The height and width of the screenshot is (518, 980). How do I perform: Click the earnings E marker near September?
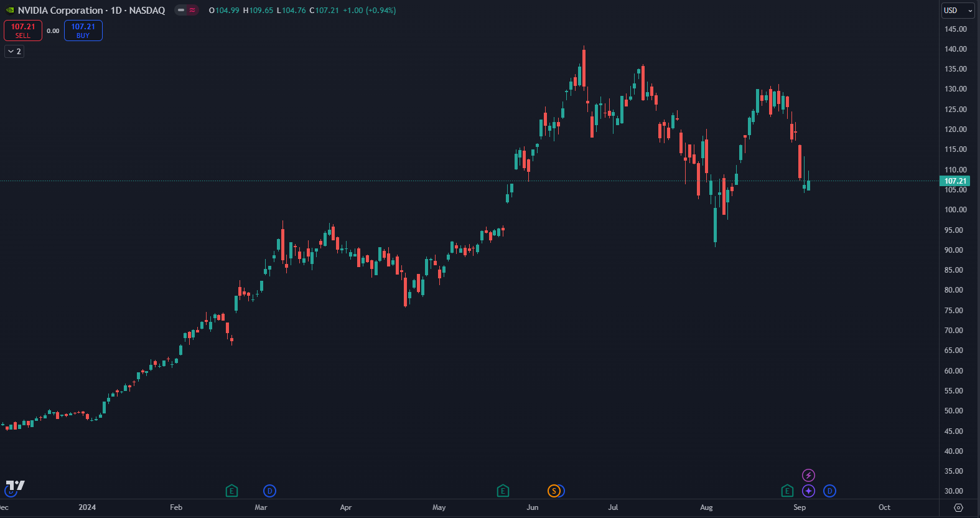pos(787,491)
